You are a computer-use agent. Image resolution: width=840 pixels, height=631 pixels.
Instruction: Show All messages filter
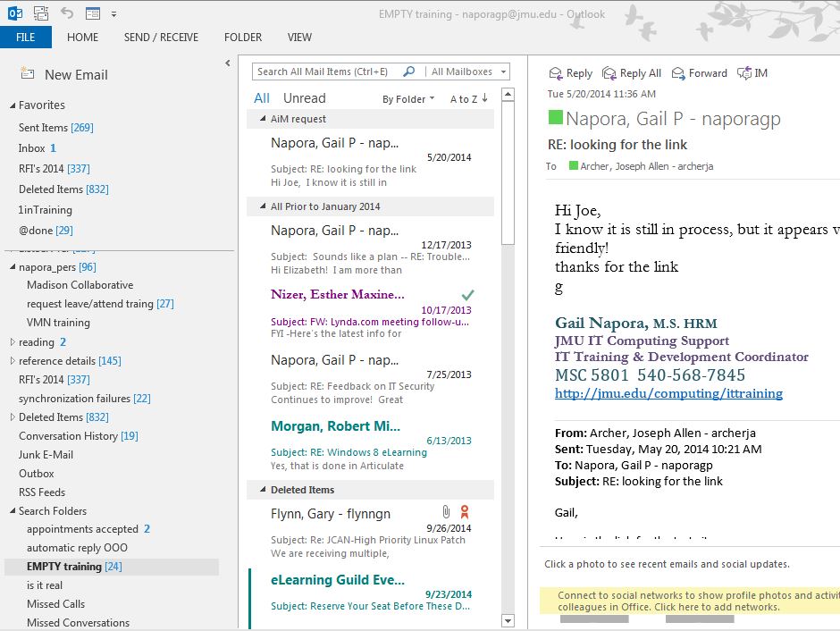(x=262, y=98)
